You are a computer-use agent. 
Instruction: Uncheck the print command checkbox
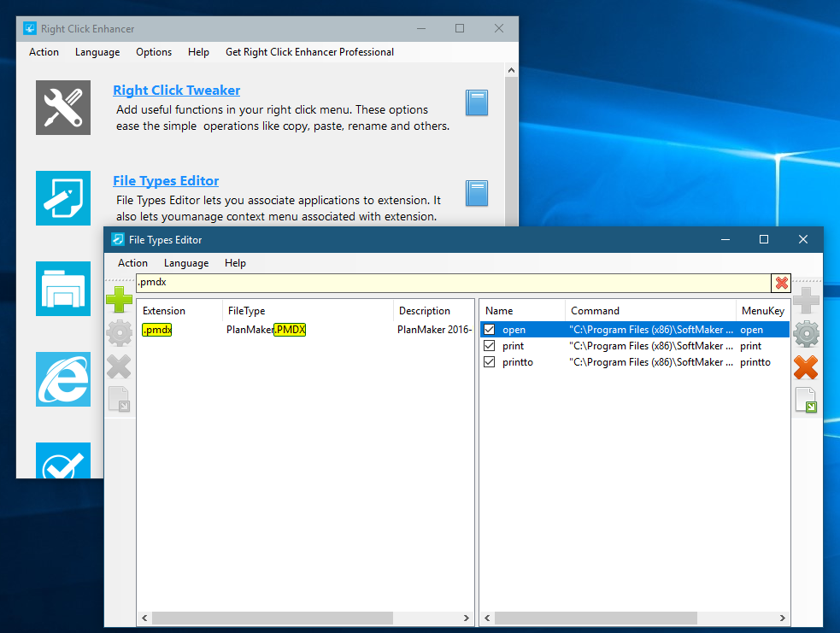[x=489, y=345]
